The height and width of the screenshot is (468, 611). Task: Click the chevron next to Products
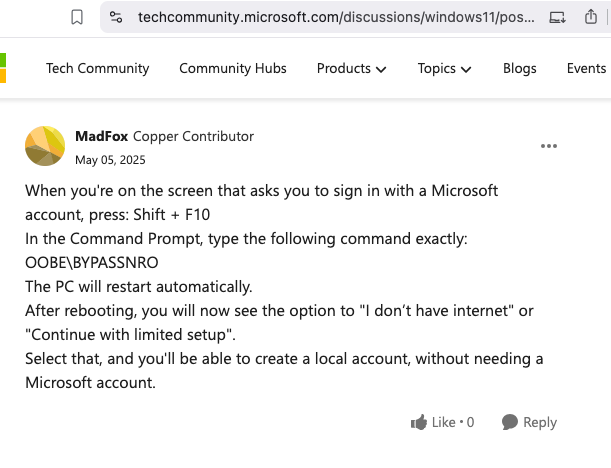click(x=381, y=70)
